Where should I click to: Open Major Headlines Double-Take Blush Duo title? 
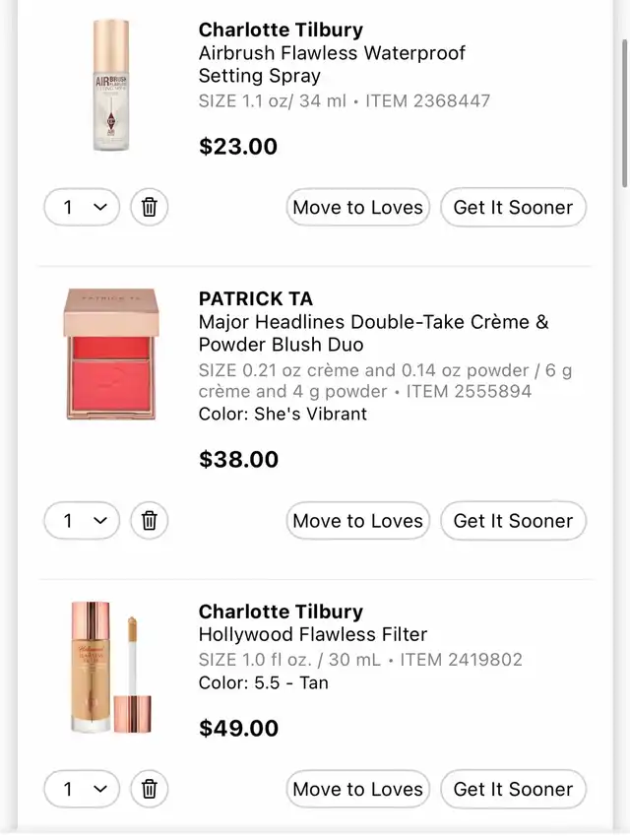click(373, 333)
